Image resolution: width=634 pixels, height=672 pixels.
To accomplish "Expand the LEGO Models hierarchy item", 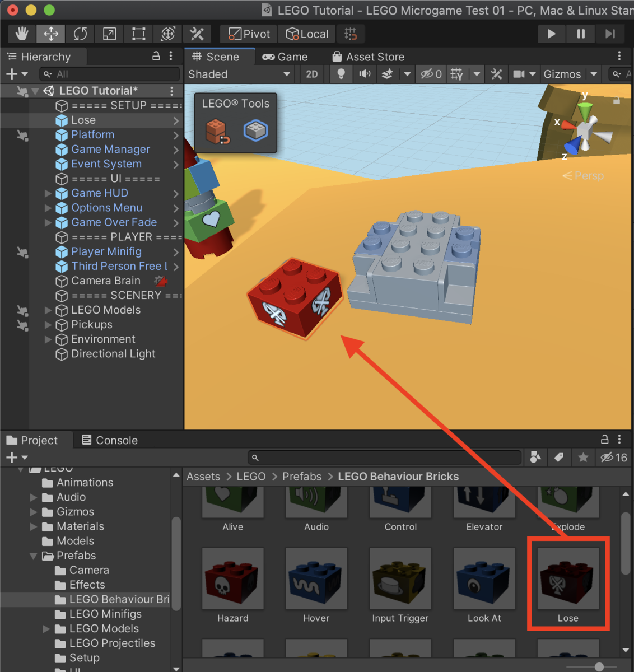I will (x=48, y=310).
